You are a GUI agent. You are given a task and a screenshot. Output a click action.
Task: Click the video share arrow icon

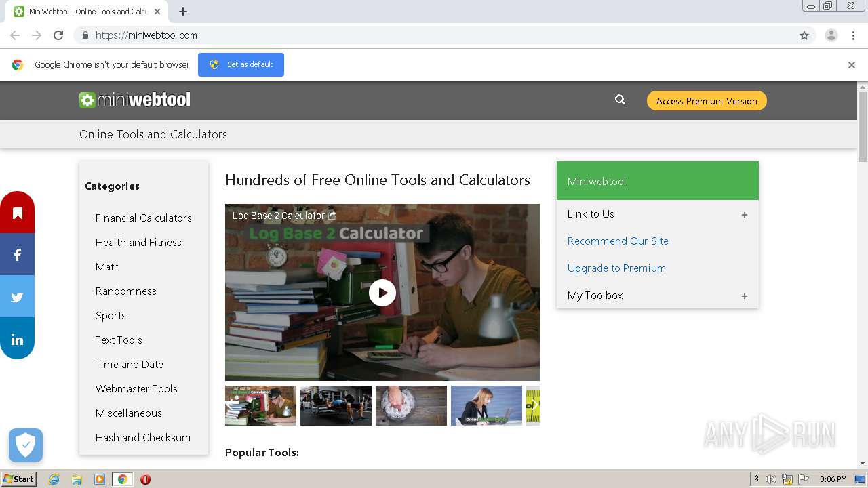332,216
